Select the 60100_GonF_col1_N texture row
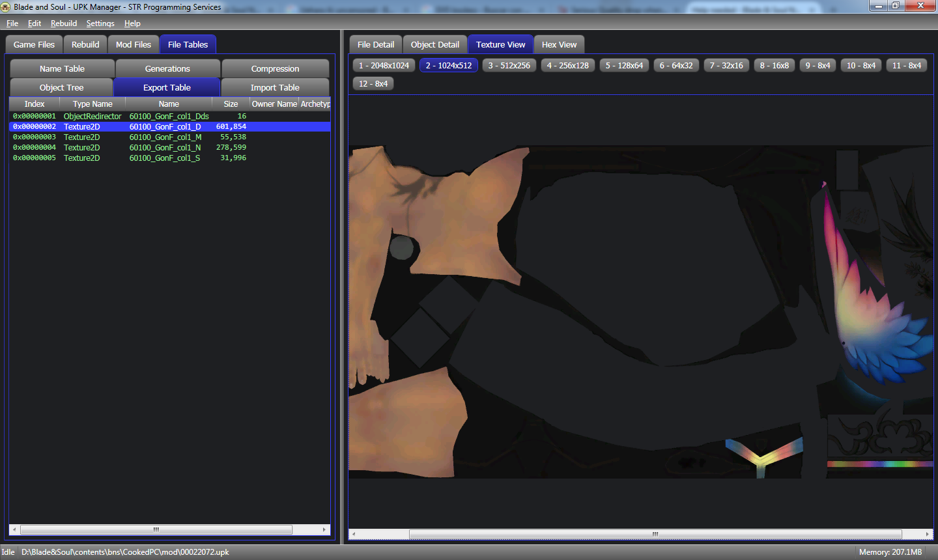Viewport: 938px width, 560px height. coord(165,148)
